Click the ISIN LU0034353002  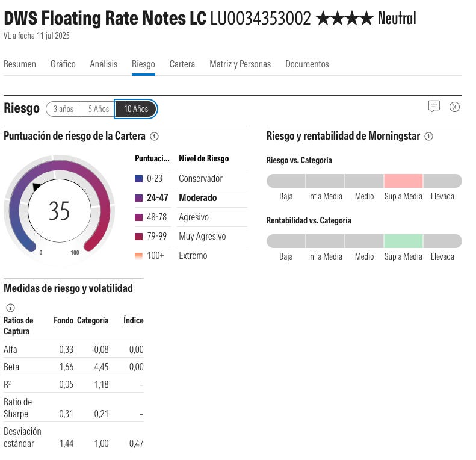(261, 18)
